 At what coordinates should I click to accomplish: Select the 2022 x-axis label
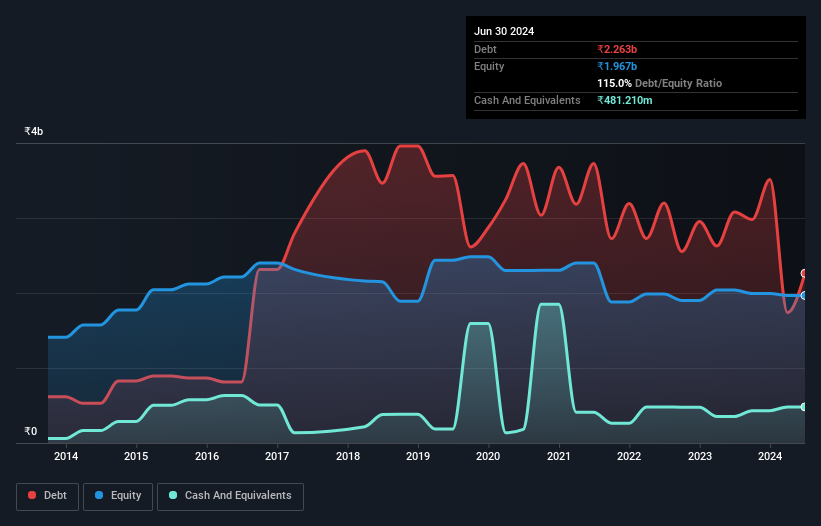[629, 456]
